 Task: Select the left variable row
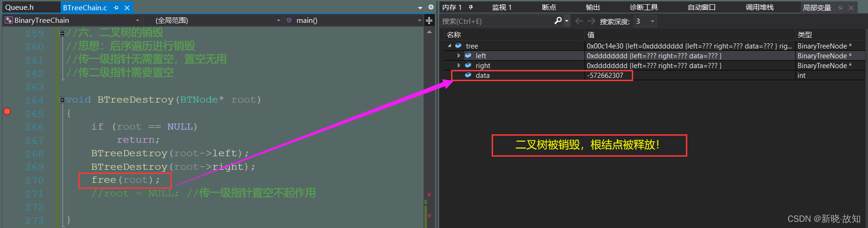pos(654,55)
